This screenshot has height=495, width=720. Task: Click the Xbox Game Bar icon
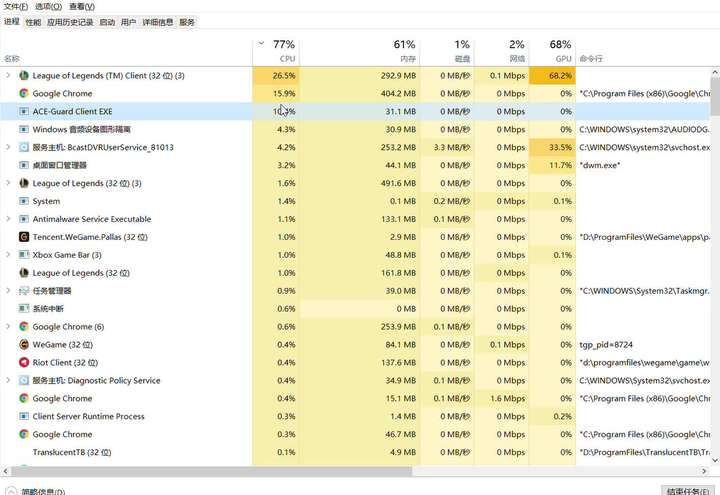pos(24,255)
